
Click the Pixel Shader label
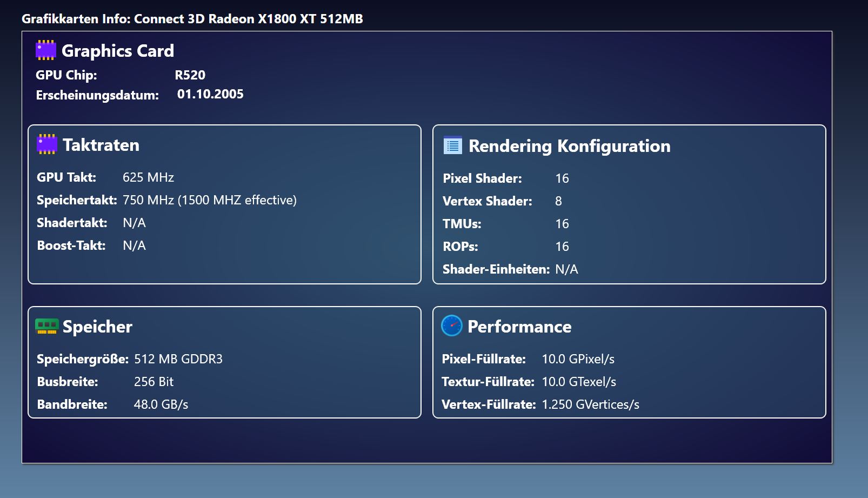point(482,178)
